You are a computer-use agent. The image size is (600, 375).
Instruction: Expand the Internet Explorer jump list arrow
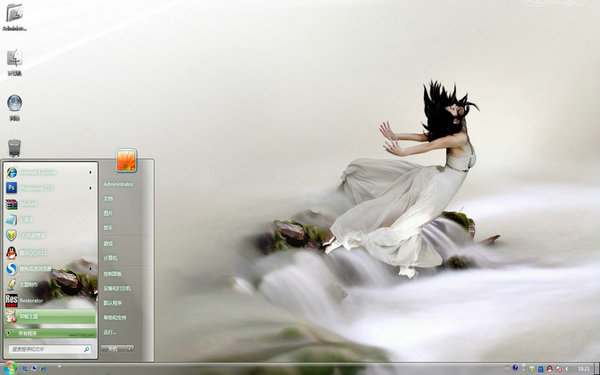point(91,173)
